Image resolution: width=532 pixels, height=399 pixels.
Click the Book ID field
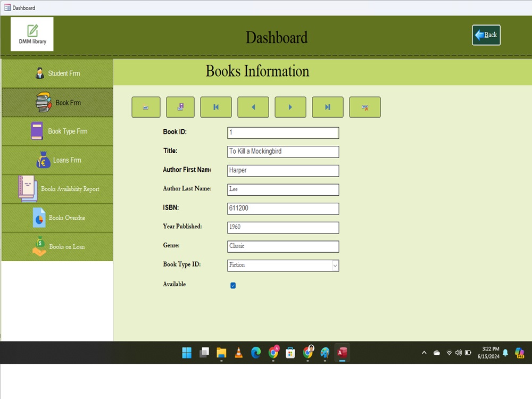point(283,132)
